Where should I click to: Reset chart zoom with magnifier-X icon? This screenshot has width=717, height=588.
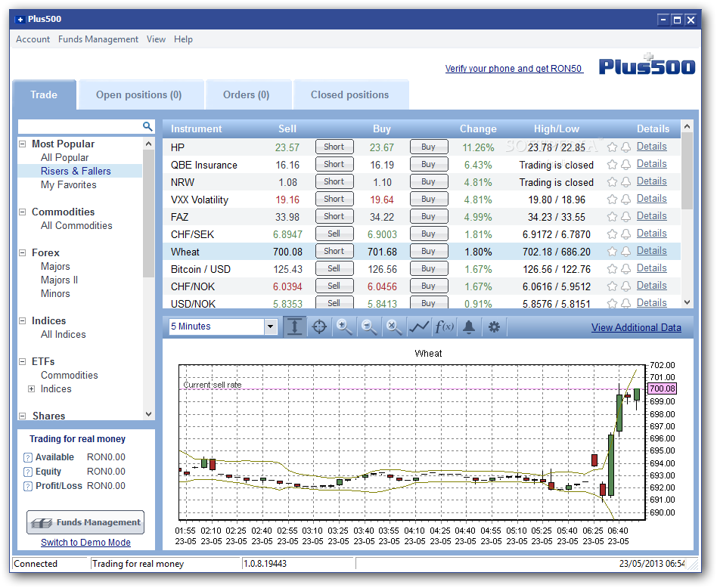(x=394, y=326)
